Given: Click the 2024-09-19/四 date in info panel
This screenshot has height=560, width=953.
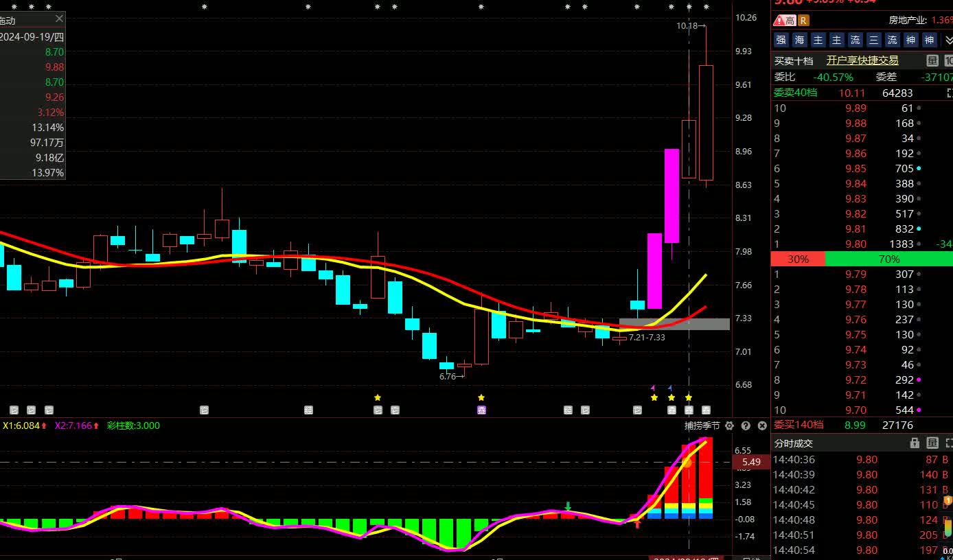Looking at the screenshot, I should point(32,37).
